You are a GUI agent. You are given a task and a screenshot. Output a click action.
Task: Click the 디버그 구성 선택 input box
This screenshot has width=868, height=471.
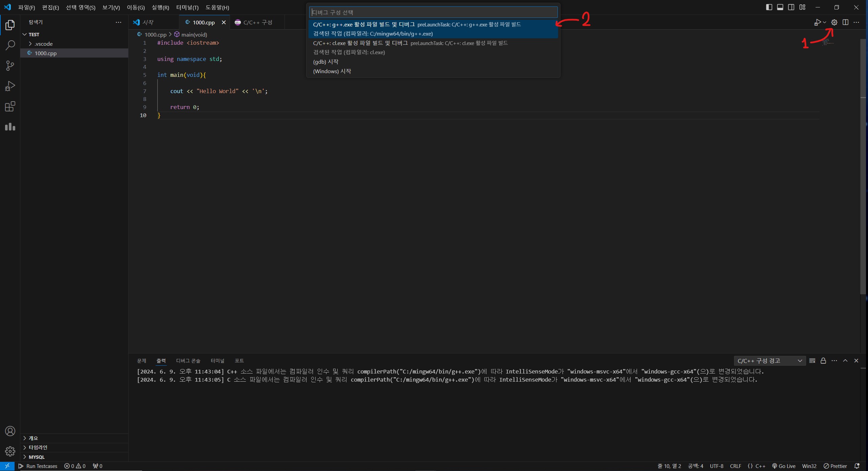click(433, 12)
